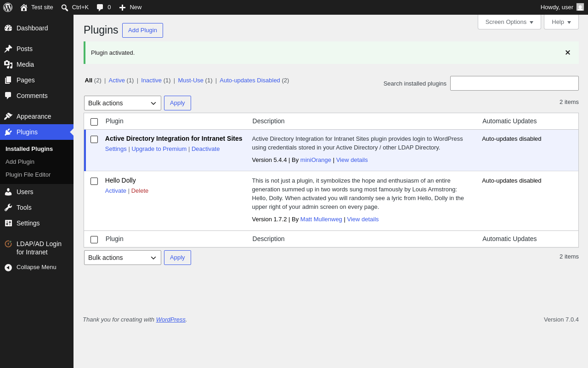
Task: Click the bottom Apply button
Action: [x=177, y=258]
